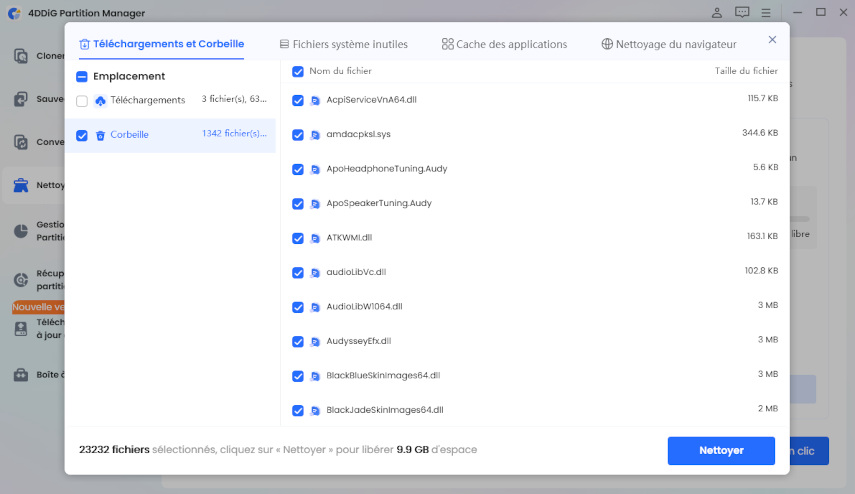
Task: Uncheck ATKWMI.dll checkbox
Action: (298, 238)
